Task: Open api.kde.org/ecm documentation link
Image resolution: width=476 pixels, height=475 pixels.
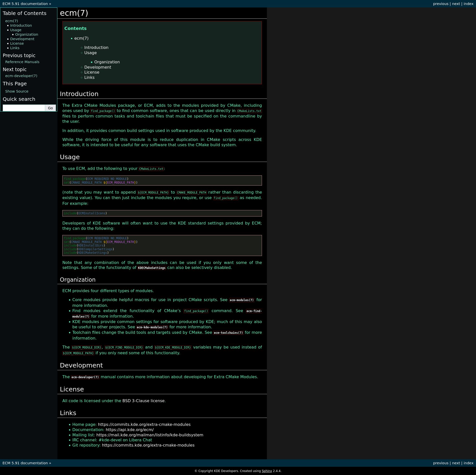Action: [130, 430]
